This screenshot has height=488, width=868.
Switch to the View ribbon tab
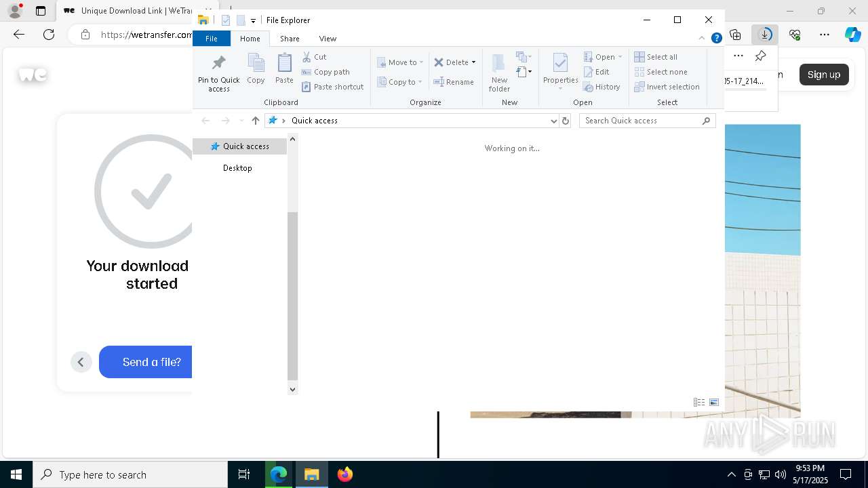pos(328,39)
